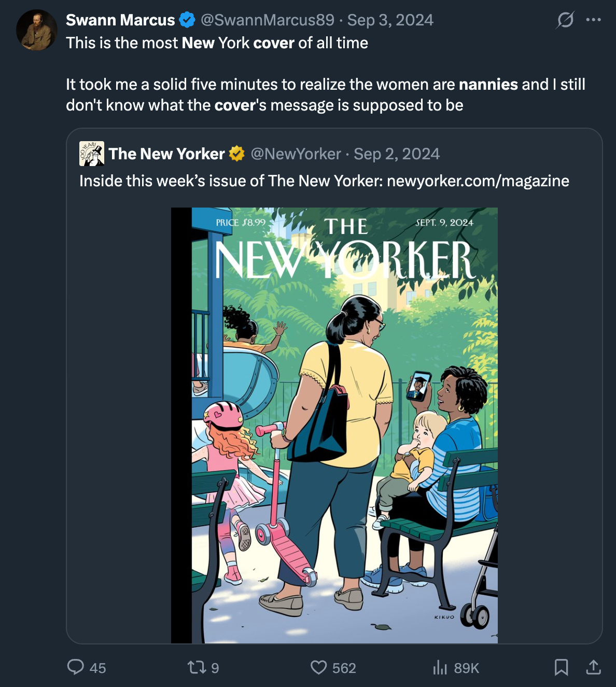Click the Grok slashed-circle icon

(565, 20)
